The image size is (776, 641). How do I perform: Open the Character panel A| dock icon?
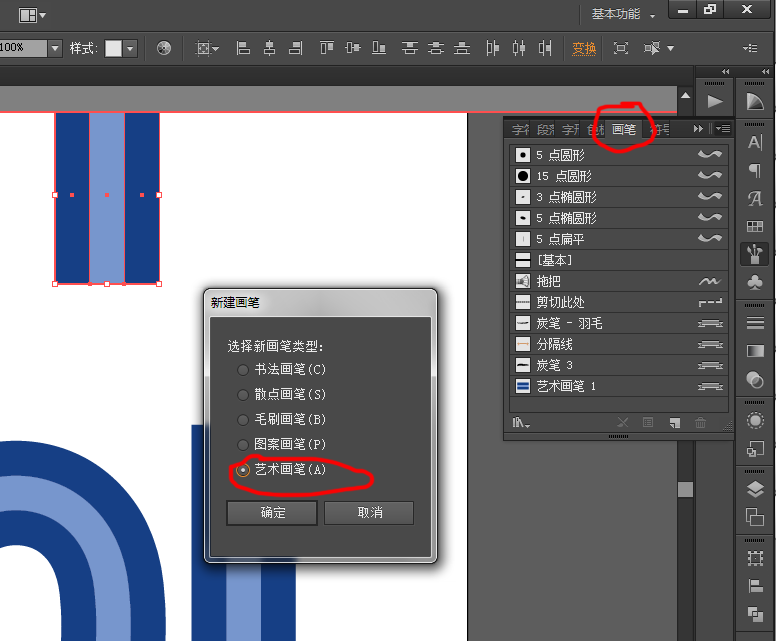point(755,142)
